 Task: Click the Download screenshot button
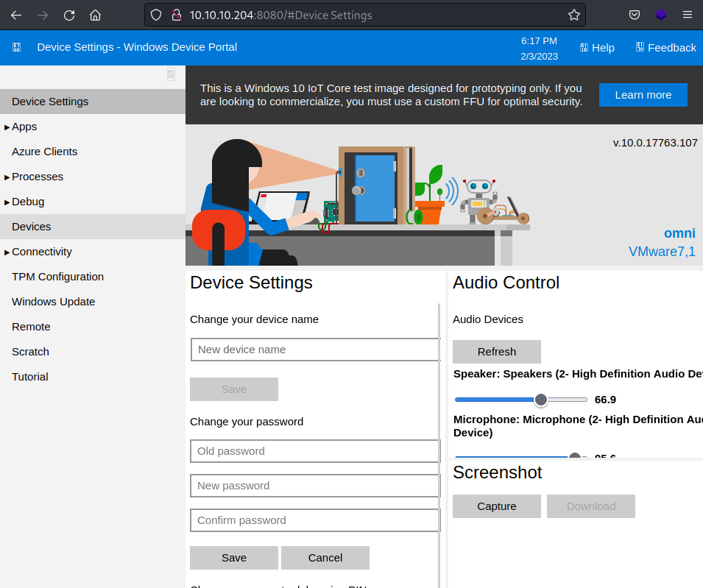tap(591, 506)
